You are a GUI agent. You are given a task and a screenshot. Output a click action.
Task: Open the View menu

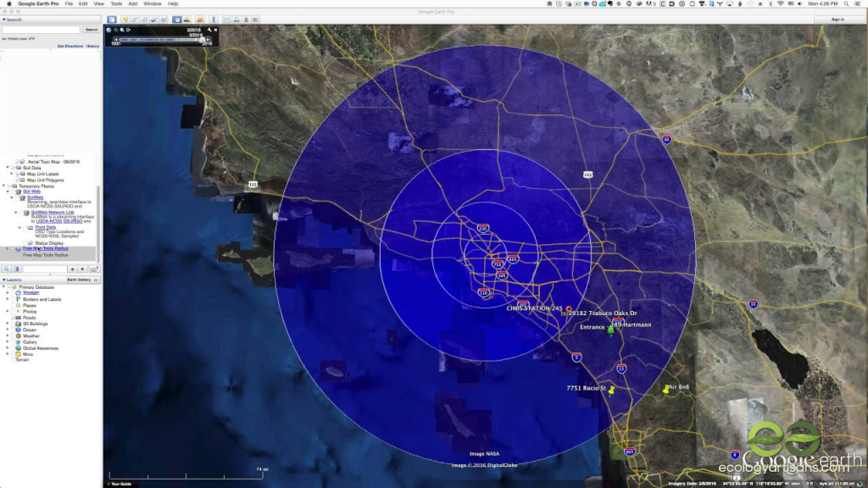click(x=98, y=4)
